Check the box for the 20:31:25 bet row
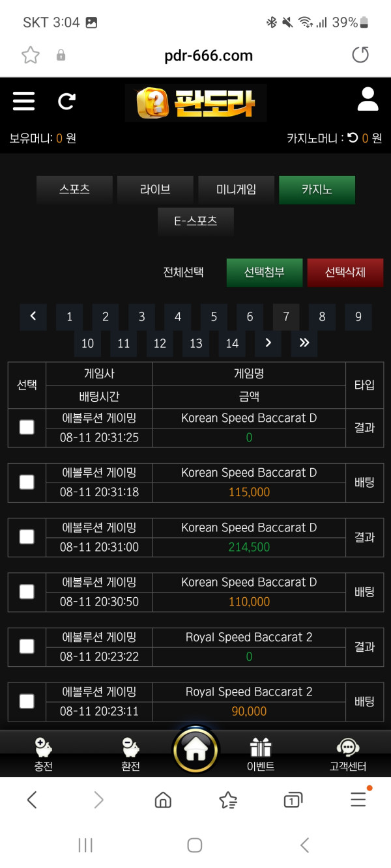Image resolution: width=391 pixels, height=868 pixels. coord(27,427)
